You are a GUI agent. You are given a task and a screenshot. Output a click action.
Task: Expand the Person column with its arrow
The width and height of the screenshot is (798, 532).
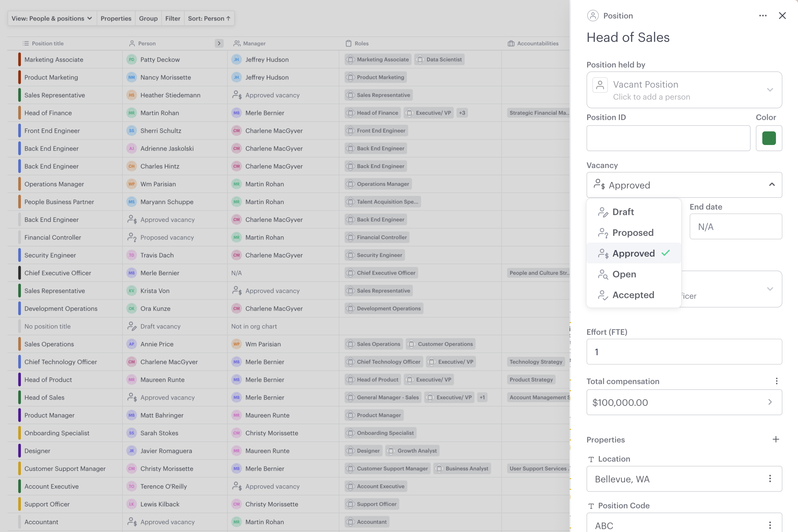point(219,43)
